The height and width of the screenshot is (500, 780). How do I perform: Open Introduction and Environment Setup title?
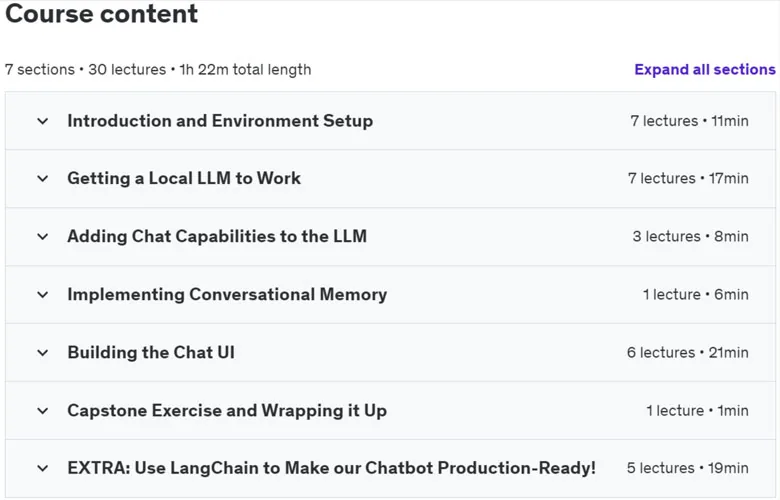point(220,121)
